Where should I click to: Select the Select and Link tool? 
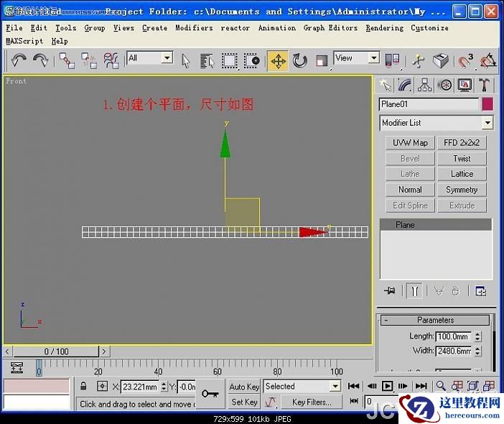(67, 60)
